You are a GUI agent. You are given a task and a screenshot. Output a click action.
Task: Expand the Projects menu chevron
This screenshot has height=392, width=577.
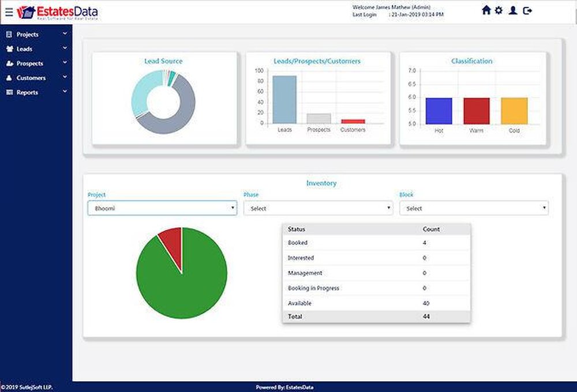coord(65,34)
